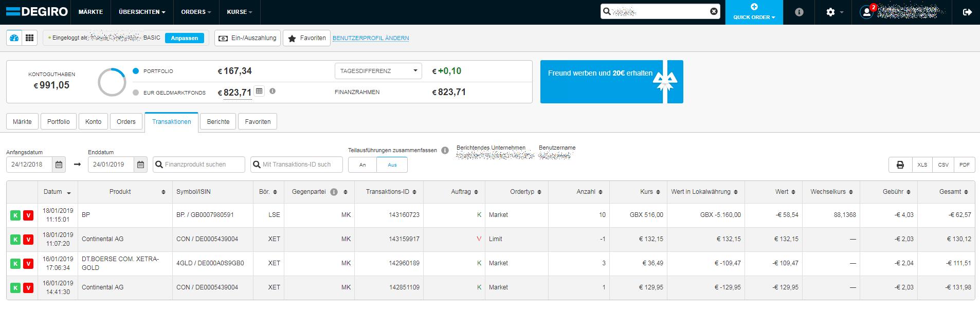Screen dimensions: 980x310
Task: Focus Finanzprodukt suchen field
Action: click(x=199, y=165)
